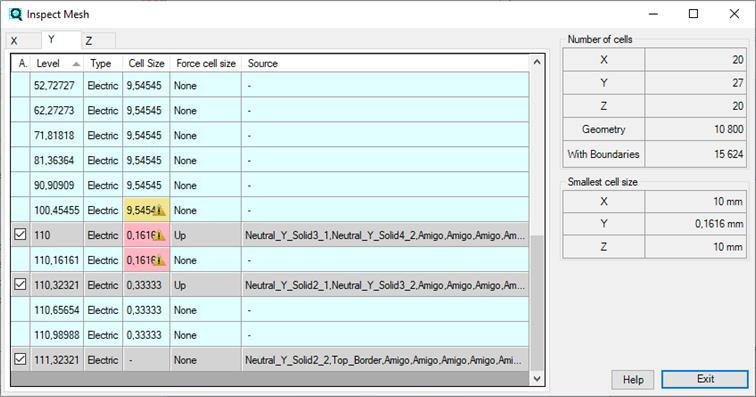Click the A. column header
Viewport: 756px width, 397px height.
click(21, 64)
